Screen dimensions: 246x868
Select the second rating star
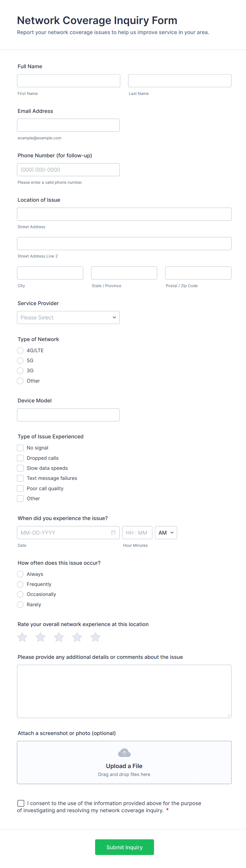(40, 637)
